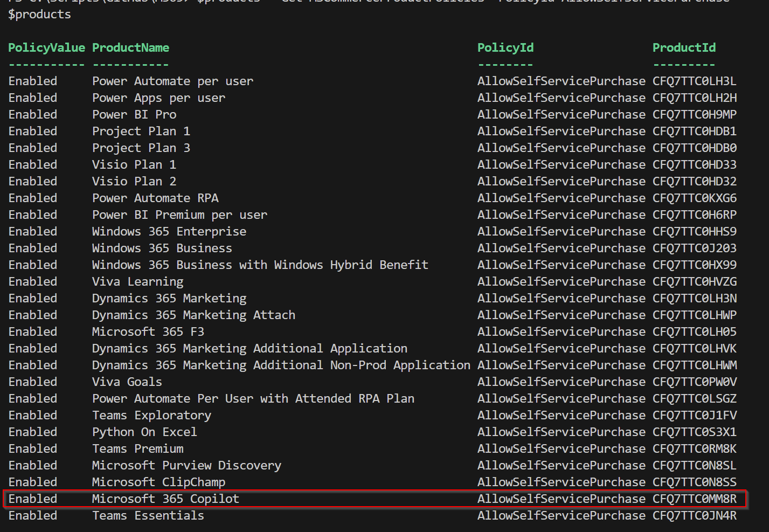Click product ID CFQ7TTC0MM8R
This screenshot has width=769, height=532.
pyautogui.click(x=694, y=499)
